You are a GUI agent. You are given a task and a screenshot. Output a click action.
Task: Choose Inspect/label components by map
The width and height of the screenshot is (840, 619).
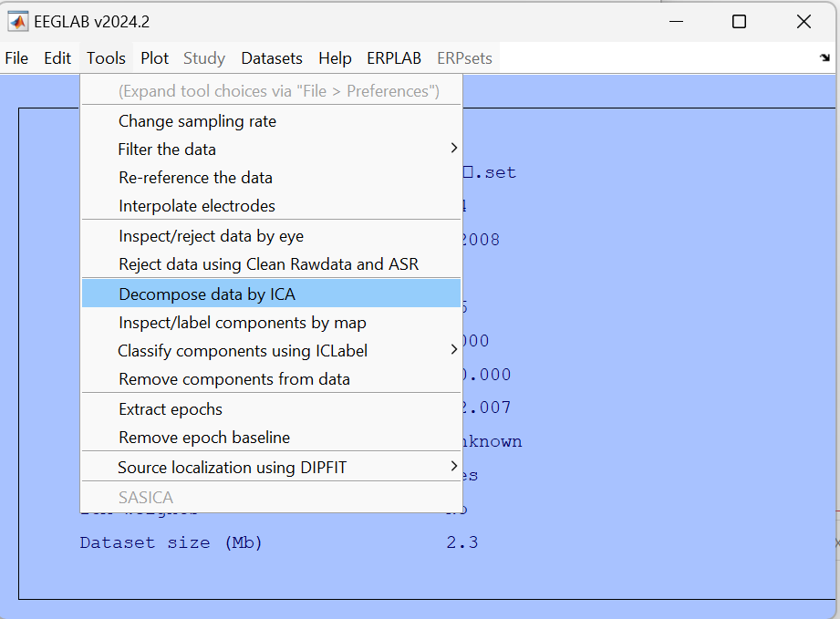[271, 323]
